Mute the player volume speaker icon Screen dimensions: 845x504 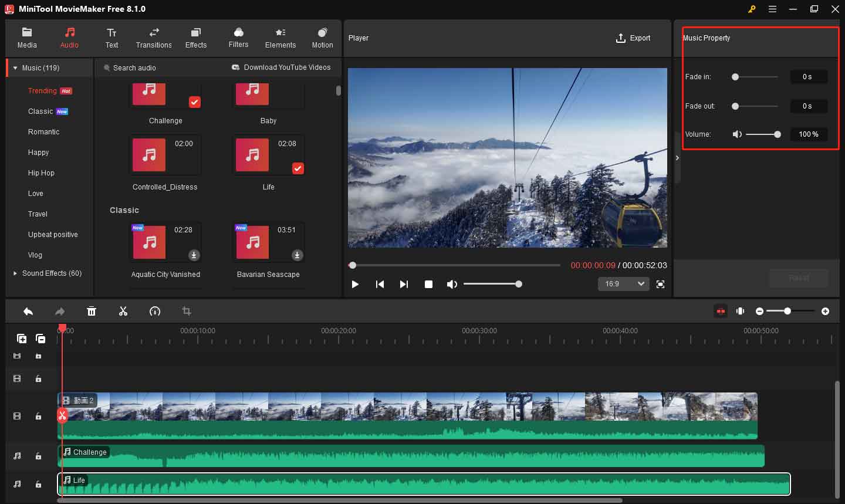451,284
